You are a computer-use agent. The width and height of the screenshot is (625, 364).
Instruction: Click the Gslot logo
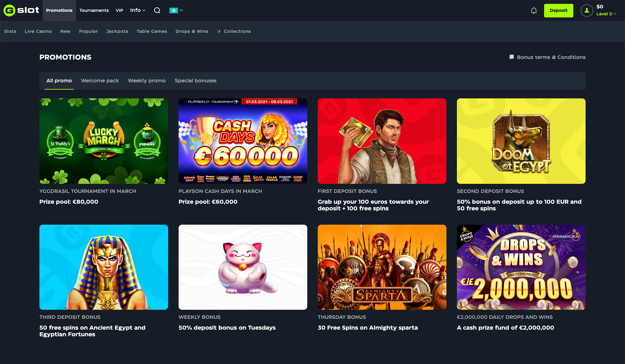pyautogui.click(x=21, y=10)
